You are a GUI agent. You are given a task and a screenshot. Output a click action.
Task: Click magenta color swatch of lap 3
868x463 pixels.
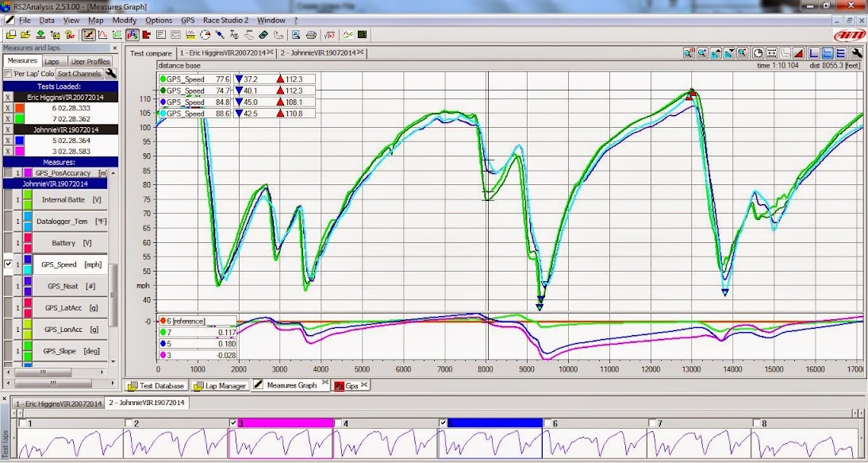tap(19, 151)
